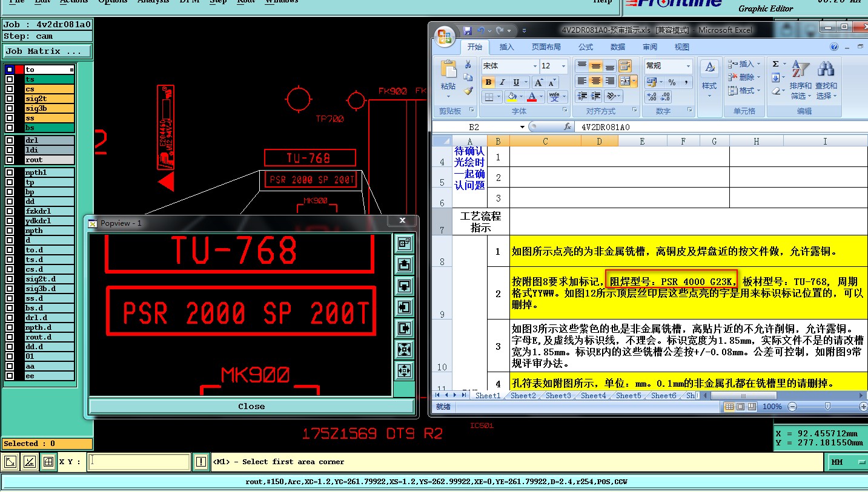Click the zoom-out (arrows outward) icon in Popview
This screenshot has height=492, width=868.
coord(404,370)
